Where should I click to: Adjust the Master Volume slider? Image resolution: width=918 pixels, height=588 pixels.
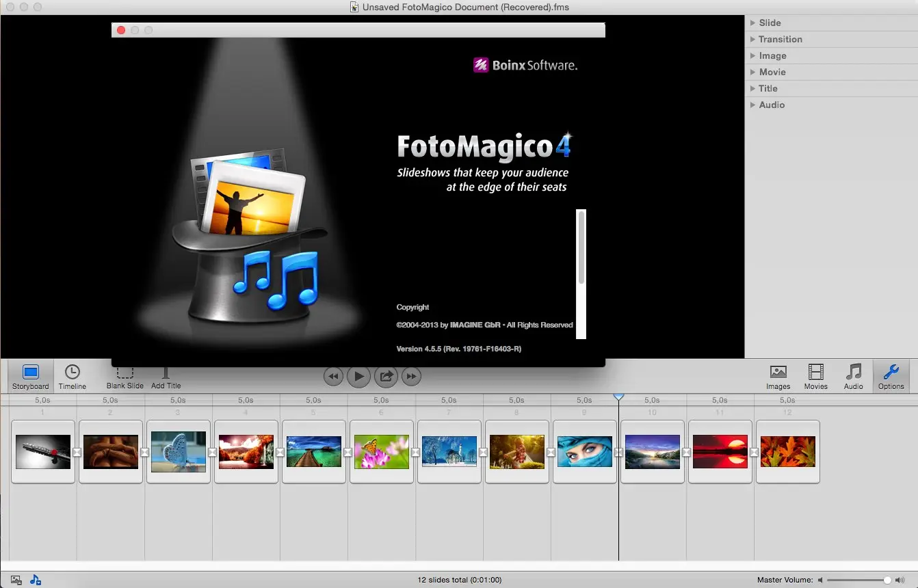pyautogui.click(x=858, y=580)
